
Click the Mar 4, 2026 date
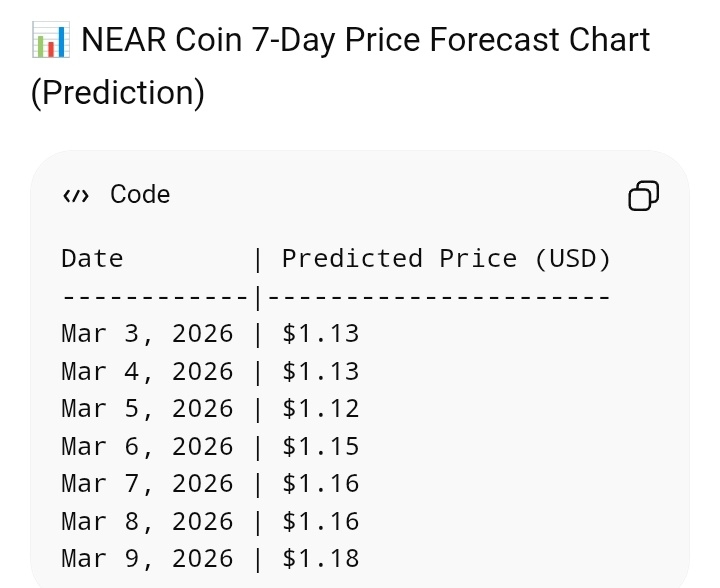[x=147, y=372]
